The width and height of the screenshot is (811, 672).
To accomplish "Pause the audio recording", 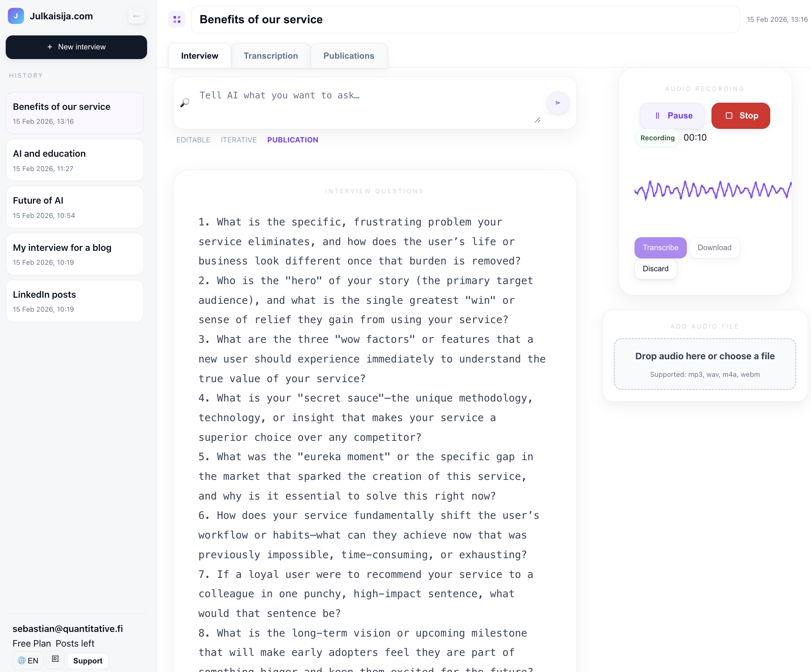I will 672,116.
